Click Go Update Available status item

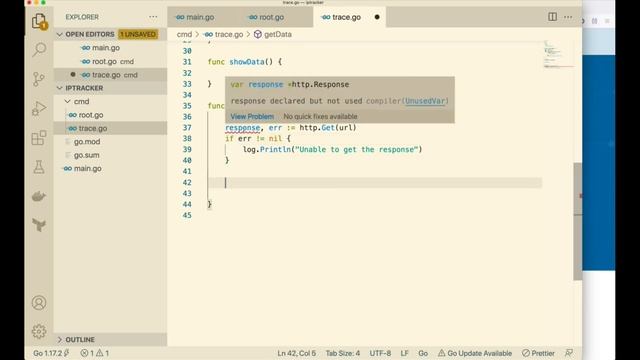click(x=475, y=353)
